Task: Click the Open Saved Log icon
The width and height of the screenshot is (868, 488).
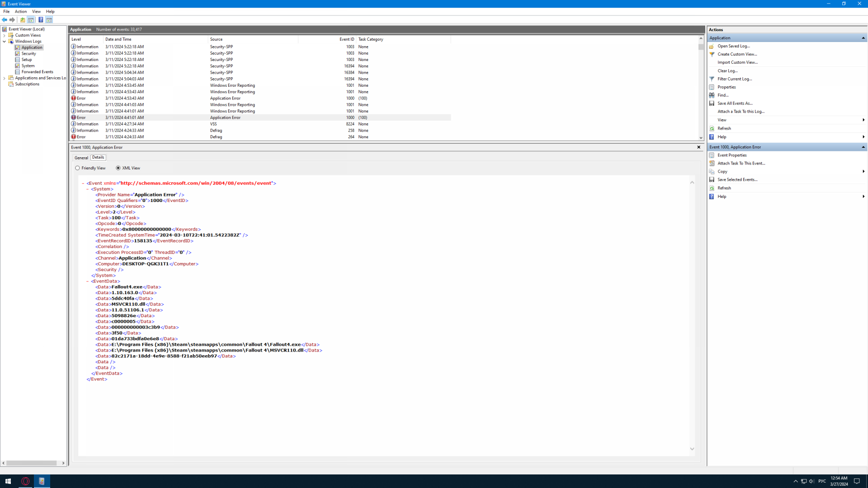Action: coord(712,46)
